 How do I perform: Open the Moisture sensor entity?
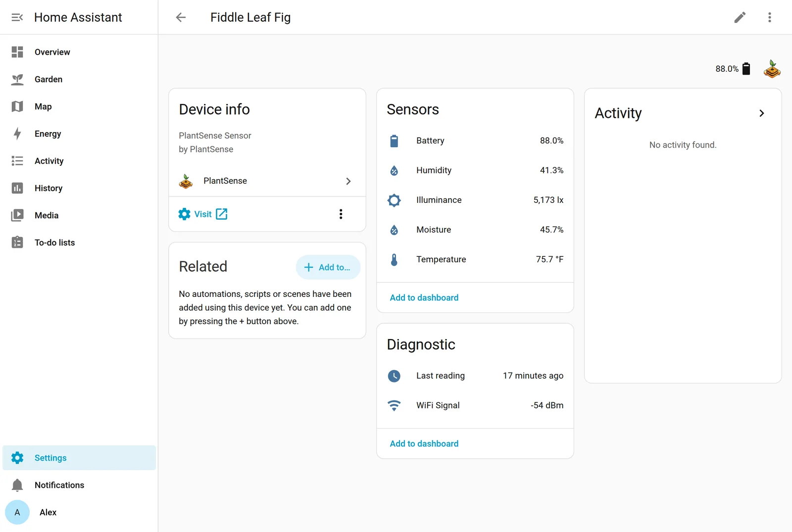coord(475,230)
